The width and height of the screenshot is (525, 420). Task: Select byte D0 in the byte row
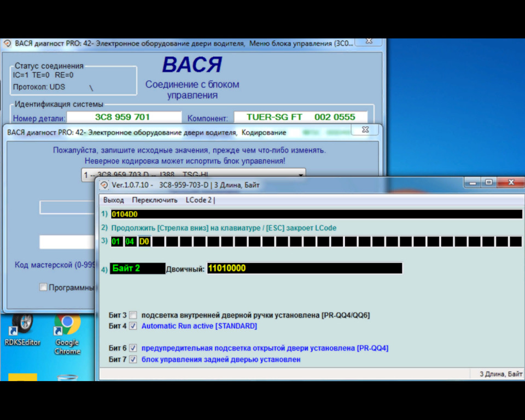click(x=144, y=242)
